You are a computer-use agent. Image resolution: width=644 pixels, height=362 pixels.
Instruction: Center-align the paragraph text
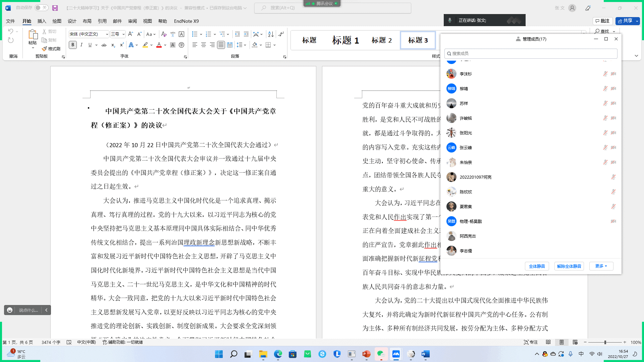point(204,45)
